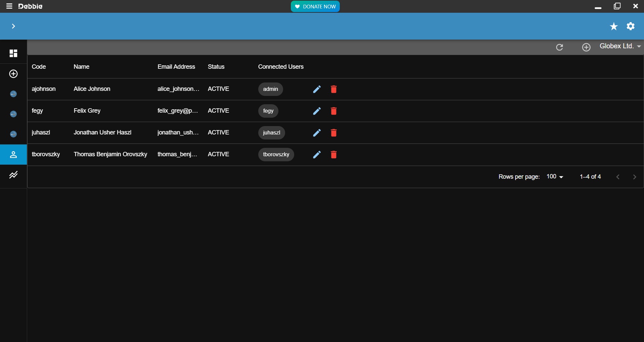Expand the sidebar with the chevron arrow
Image resolution: width=644 pixels, height=342 pixels.
13,26
